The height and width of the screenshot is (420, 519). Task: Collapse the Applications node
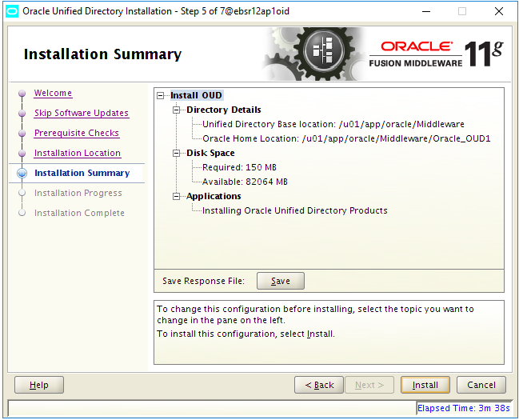pos(177,197)
